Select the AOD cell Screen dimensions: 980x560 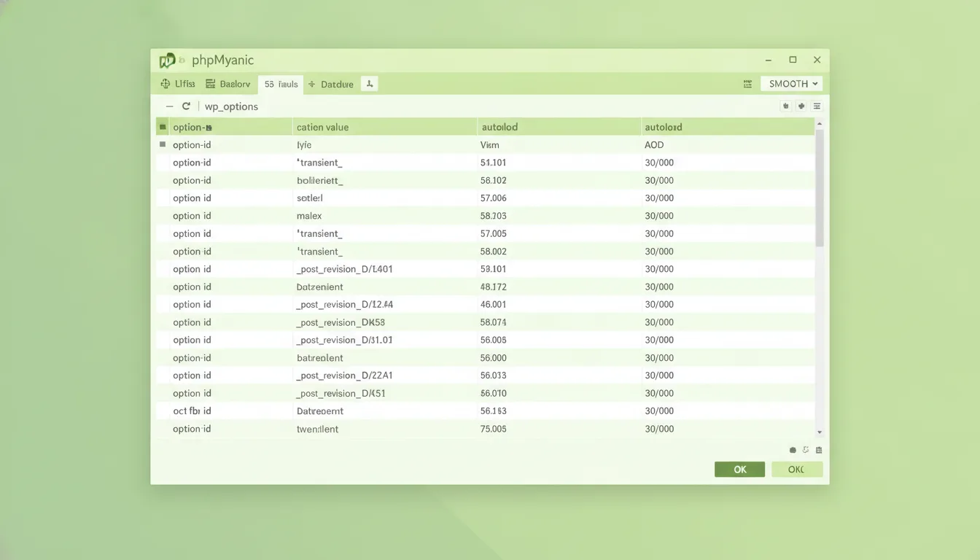pyautogui.click(x=654, y=145)
